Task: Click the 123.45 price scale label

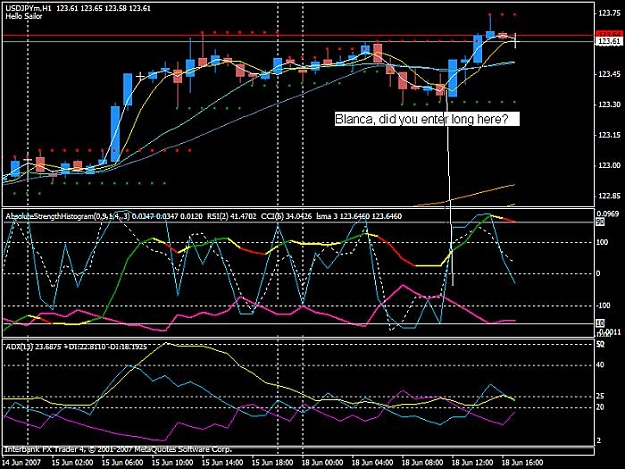Action: [608, 74]
